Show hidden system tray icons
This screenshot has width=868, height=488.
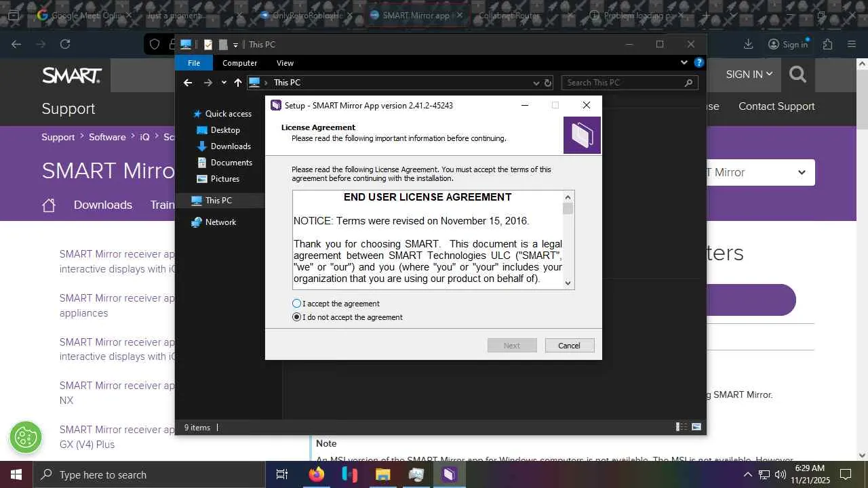point(747,474)
